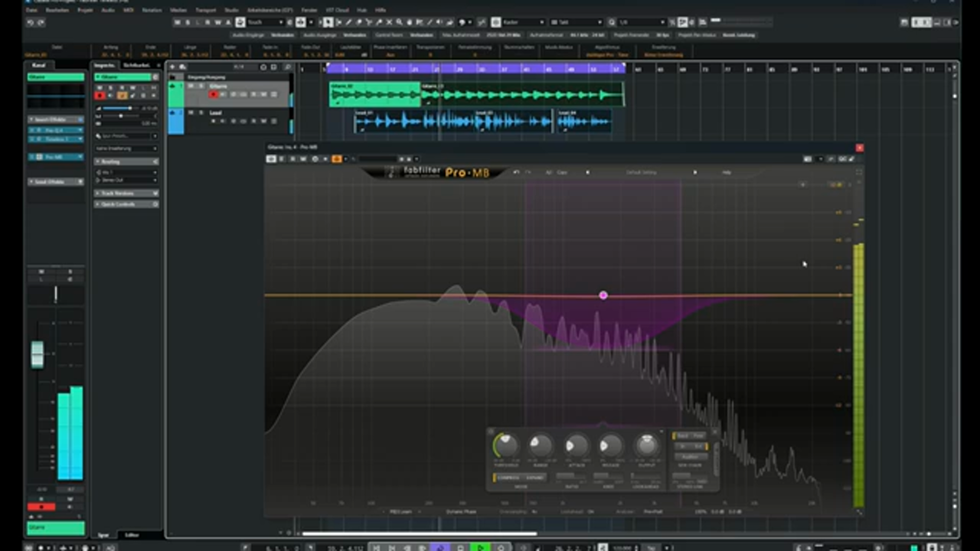Select the Glue tool

pos(379,22)
